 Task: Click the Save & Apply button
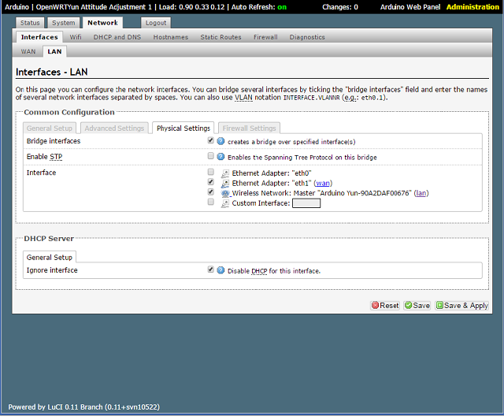coord(462,305)
